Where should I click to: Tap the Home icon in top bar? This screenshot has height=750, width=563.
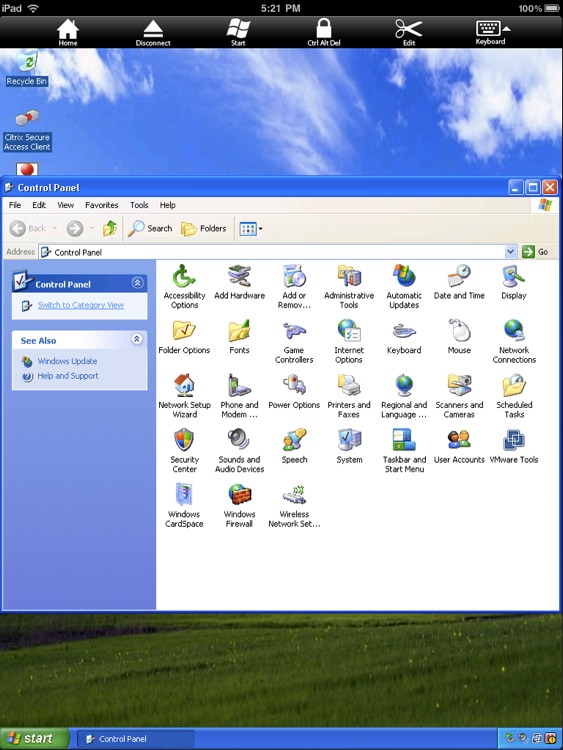click(68, 33)
